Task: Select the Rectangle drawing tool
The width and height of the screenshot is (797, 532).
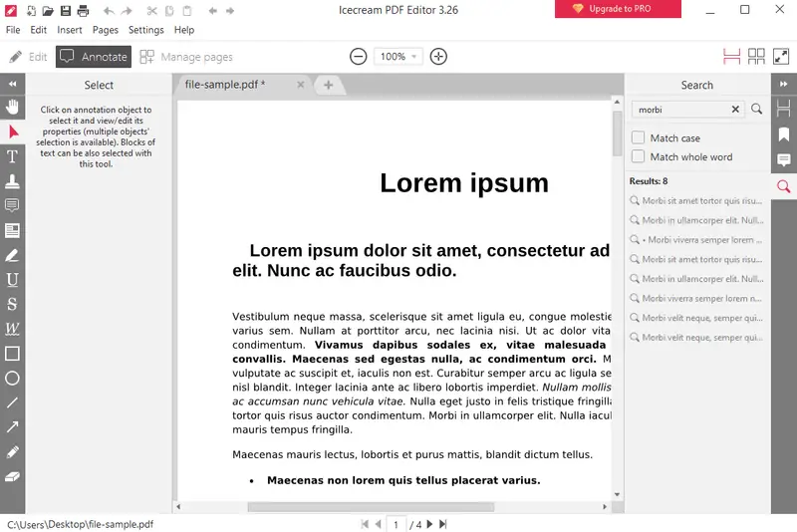Action: pyautogui.click(x=12, y=354)
